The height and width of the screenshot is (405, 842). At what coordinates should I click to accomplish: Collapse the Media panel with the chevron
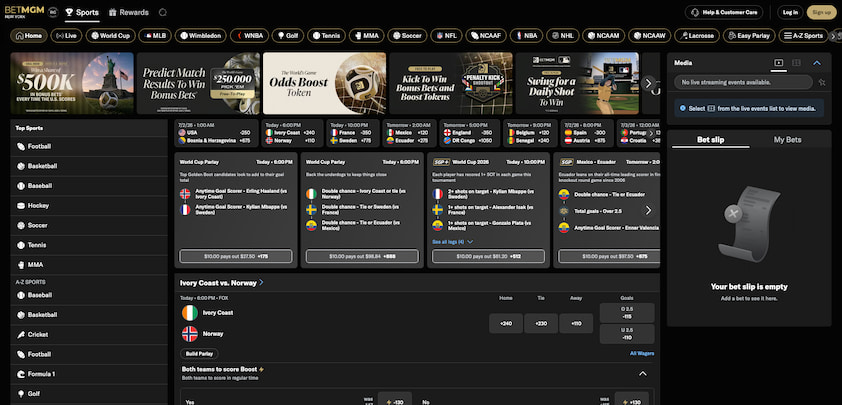tap(817, 63)
